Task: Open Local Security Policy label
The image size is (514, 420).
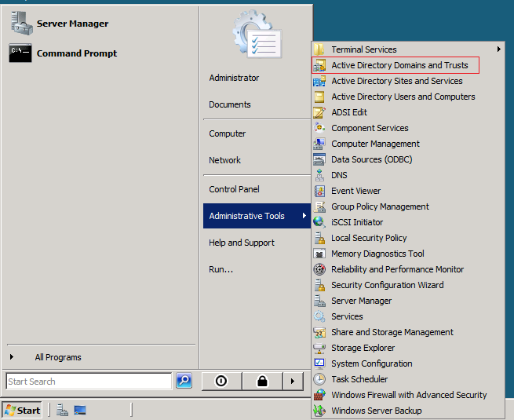Action: tap(369, 238)
